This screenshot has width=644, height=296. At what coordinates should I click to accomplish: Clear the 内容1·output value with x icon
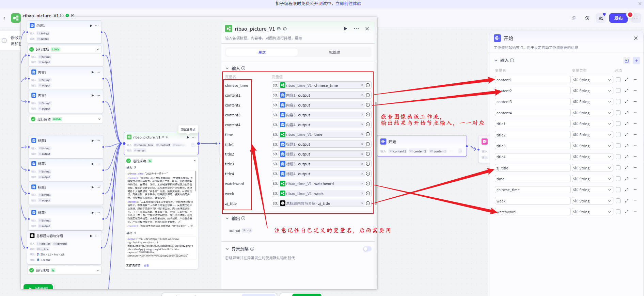(x=362, y=95)
